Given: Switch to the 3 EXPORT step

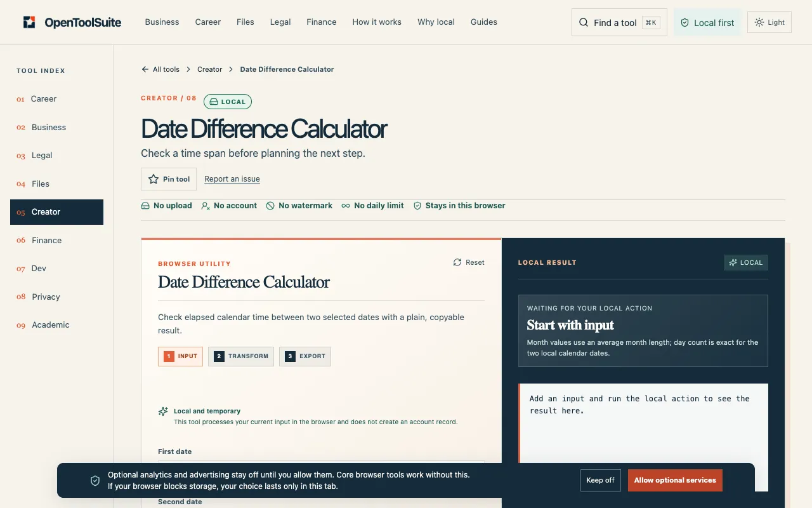Looking at the screenshot, I should click(305, 356).
